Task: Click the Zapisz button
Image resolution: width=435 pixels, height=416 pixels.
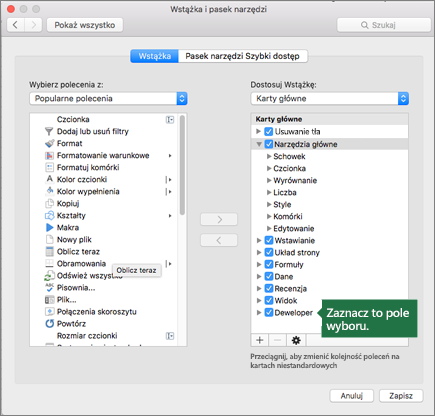Action: pos(401,396)
